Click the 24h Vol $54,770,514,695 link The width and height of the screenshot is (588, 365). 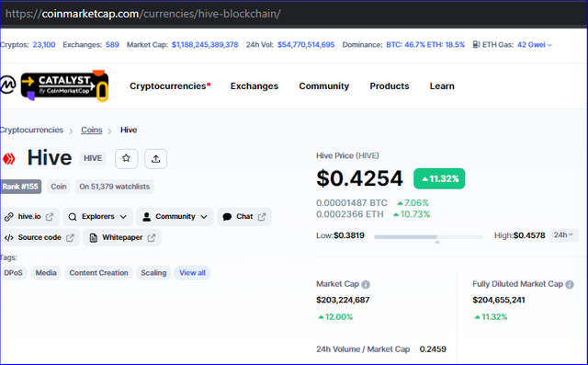(x=306, y=45)
